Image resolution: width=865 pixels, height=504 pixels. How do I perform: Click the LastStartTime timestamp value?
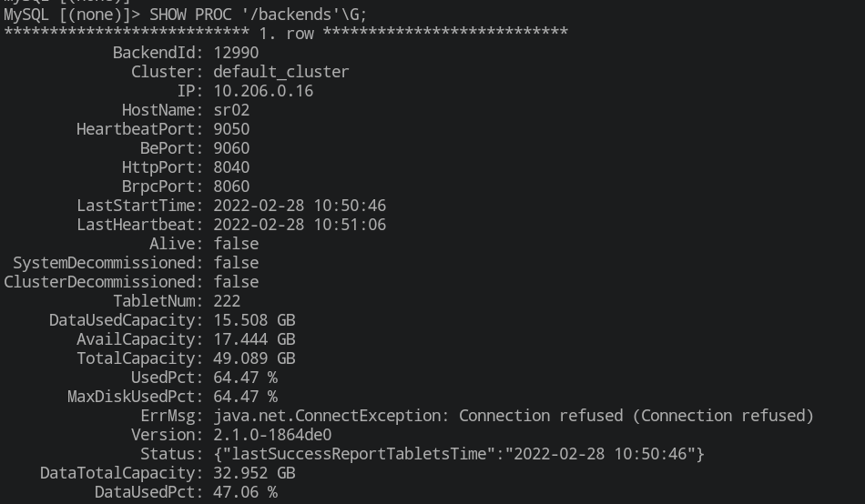300,206
